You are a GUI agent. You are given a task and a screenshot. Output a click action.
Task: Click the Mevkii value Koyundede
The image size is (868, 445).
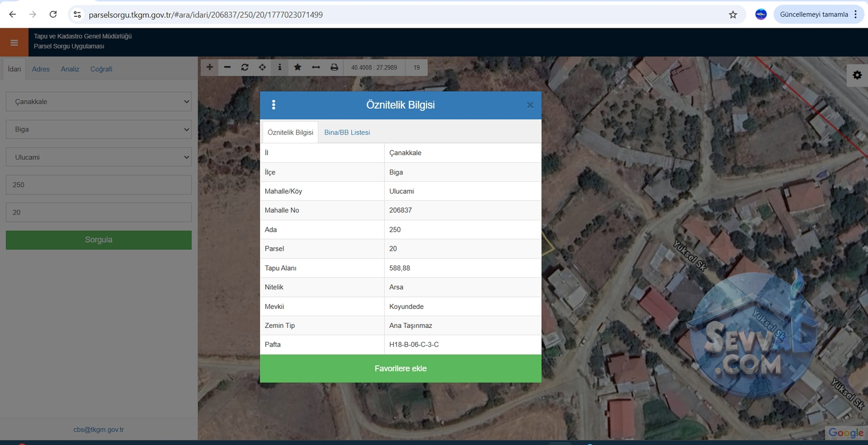coord(406,307)
